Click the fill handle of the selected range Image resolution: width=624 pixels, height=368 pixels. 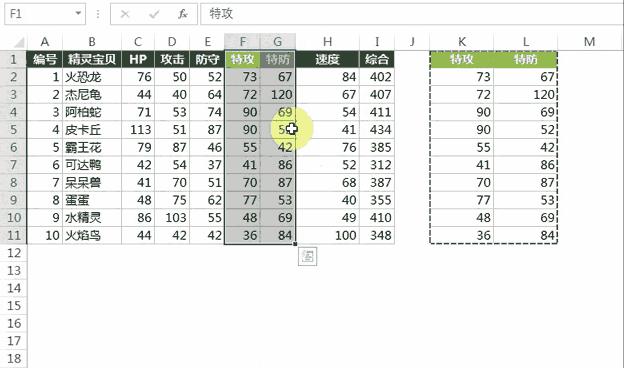[x=296, y=244]
